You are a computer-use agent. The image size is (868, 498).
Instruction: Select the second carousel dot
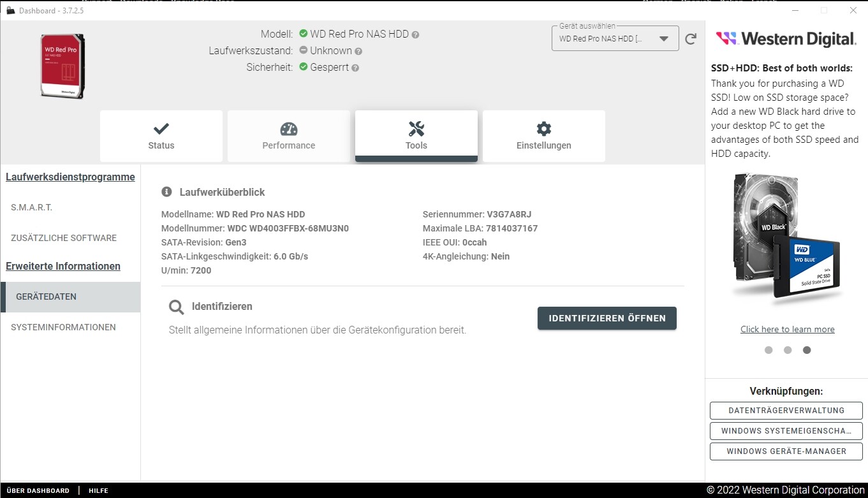788,350
